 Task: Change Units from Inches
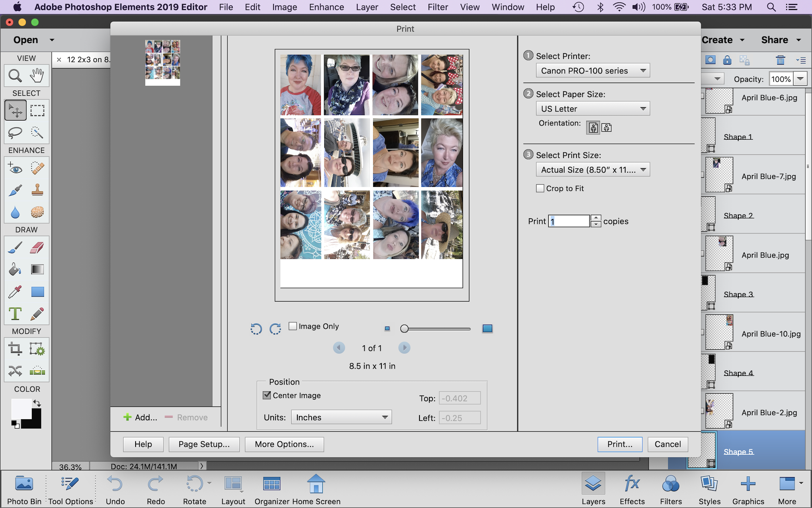click(341, 417)
